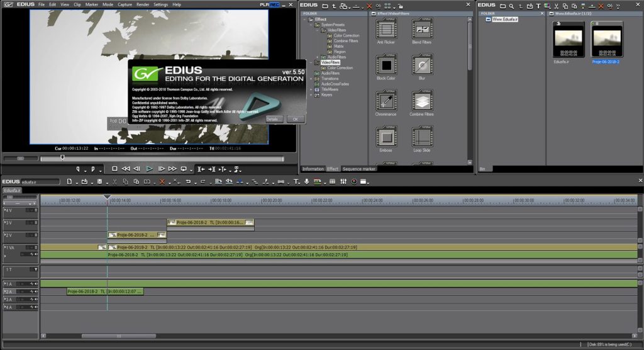
Task: Click the folder icon in Effect palette toolbar
Action: coord(325,6)
